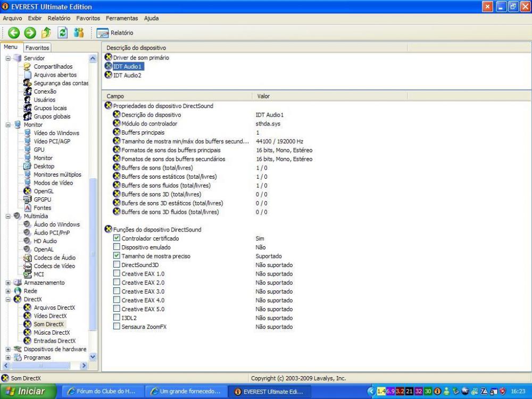
Task: Toggle the Creative EAX 1.0 checkbox
Action: [117, 274]
